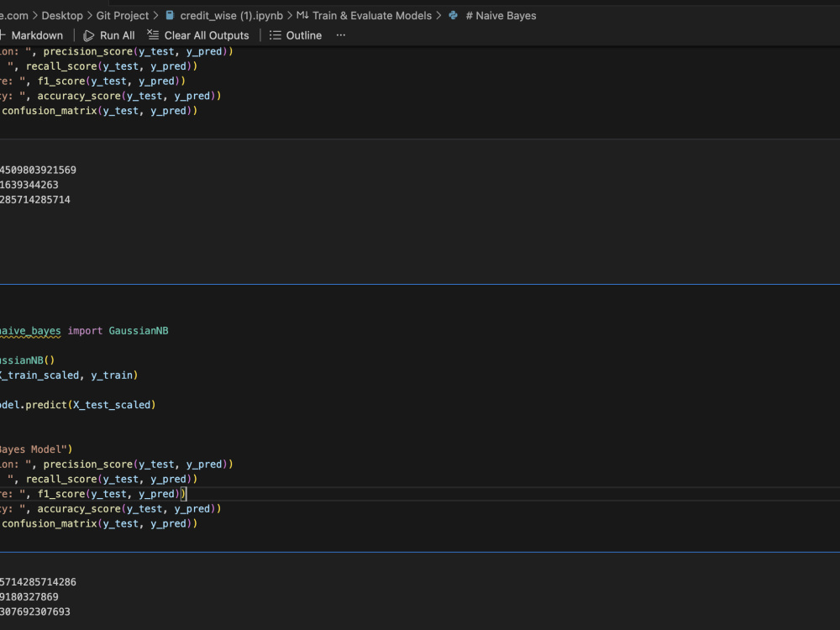Add a Markdown cell from the toolbar
Viewport: 840px width, 630px height.
click(x=30, y=35)
